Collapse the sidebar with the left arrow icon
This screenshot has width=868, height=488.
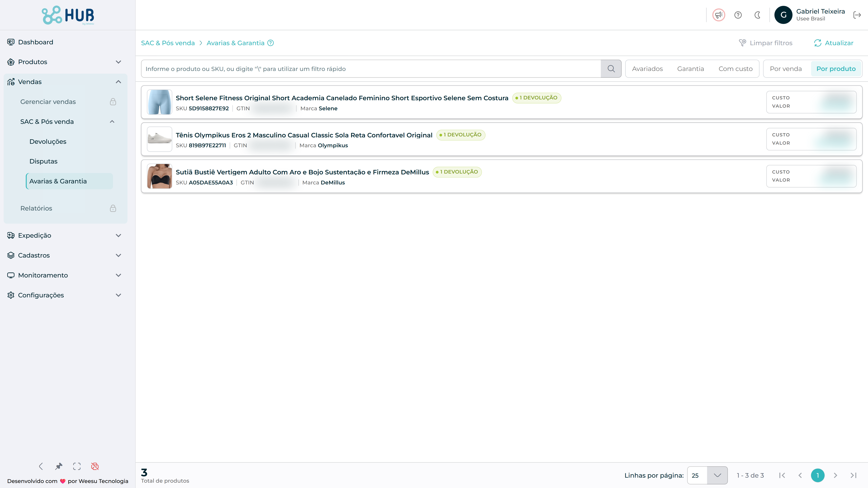coord(41,466)
